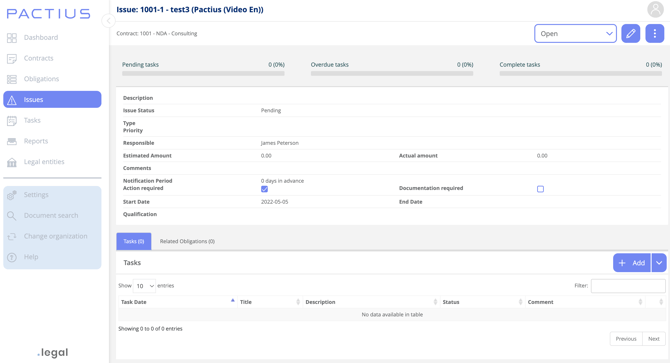Click the Pending issue status value
This screenshot has height=363, width=670.
271,110
